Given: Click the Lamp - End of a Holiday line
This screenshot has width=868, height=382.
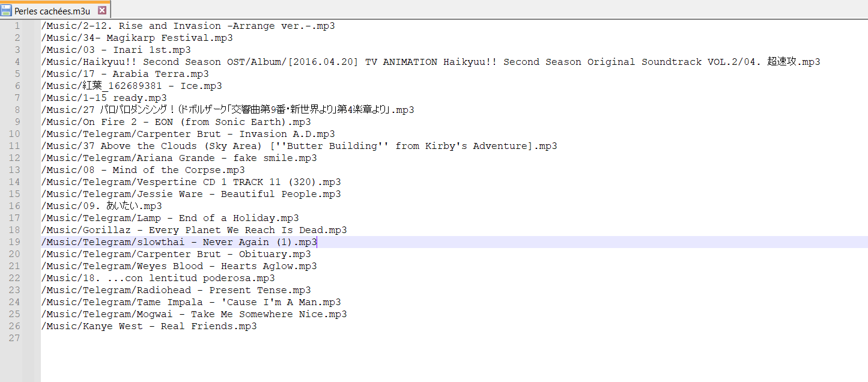Looking at the screenshot, I should pyautogui.click(x=170, y=218).
